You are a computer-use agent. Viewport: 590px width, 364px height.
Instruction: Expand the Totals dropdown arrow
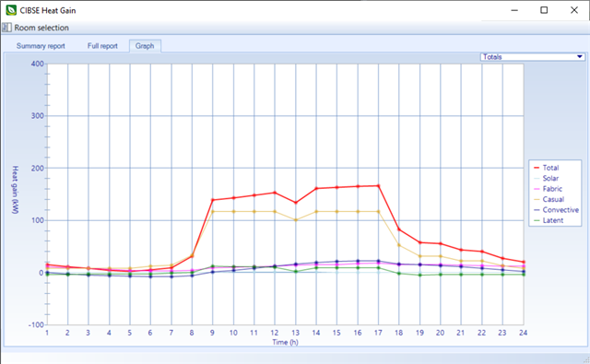(x=580, y=57)
